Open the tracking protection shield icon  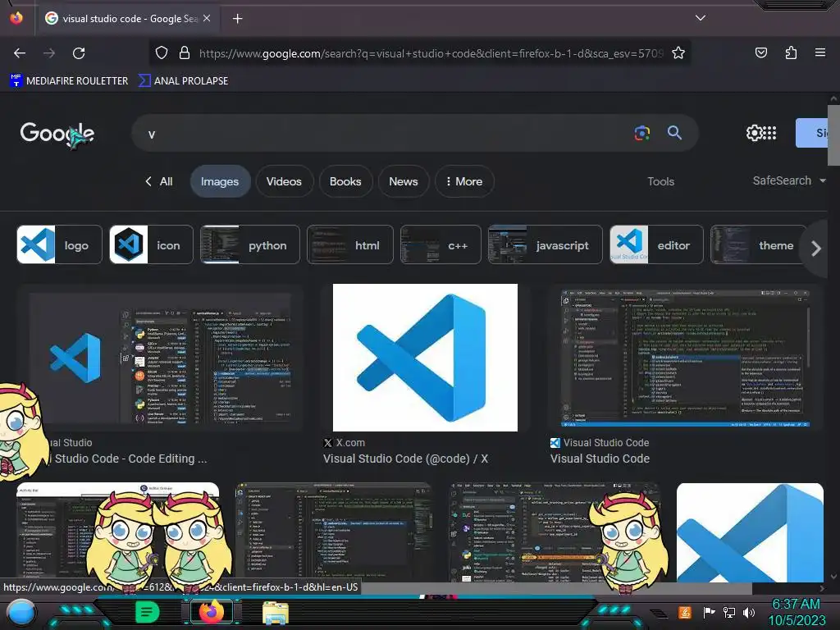click(162, 53)
